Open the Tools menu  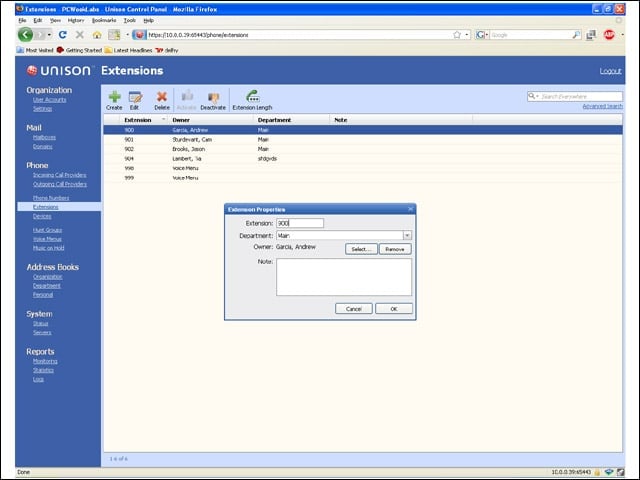(129, 20)
